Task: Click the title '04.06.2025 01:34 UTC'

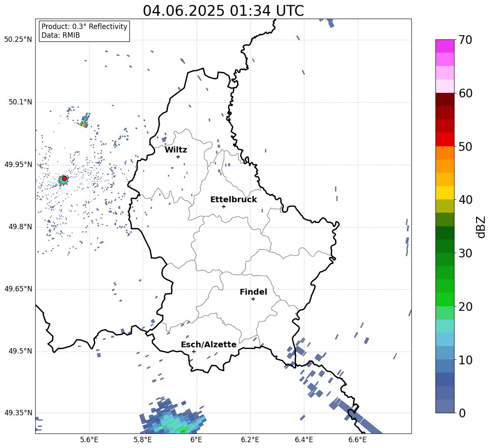Action: pyautogui.click(x=223, y=11)
